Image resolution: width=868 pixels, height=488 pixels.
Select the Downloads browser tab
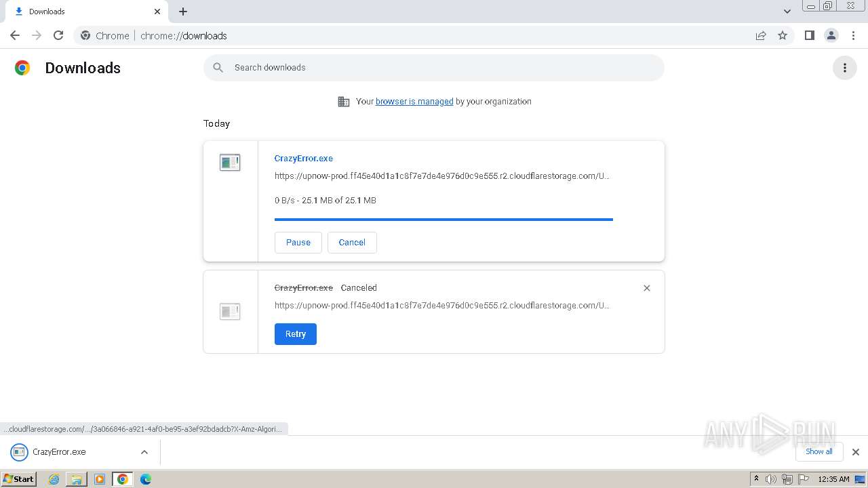88,12
